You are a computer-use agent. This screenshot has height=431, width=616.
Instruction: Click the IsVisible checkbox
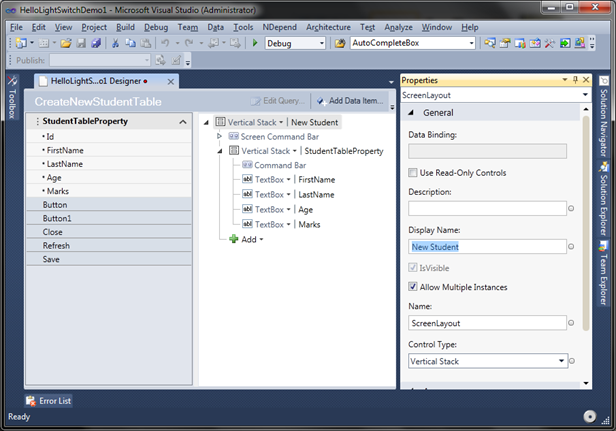point(412,268)
